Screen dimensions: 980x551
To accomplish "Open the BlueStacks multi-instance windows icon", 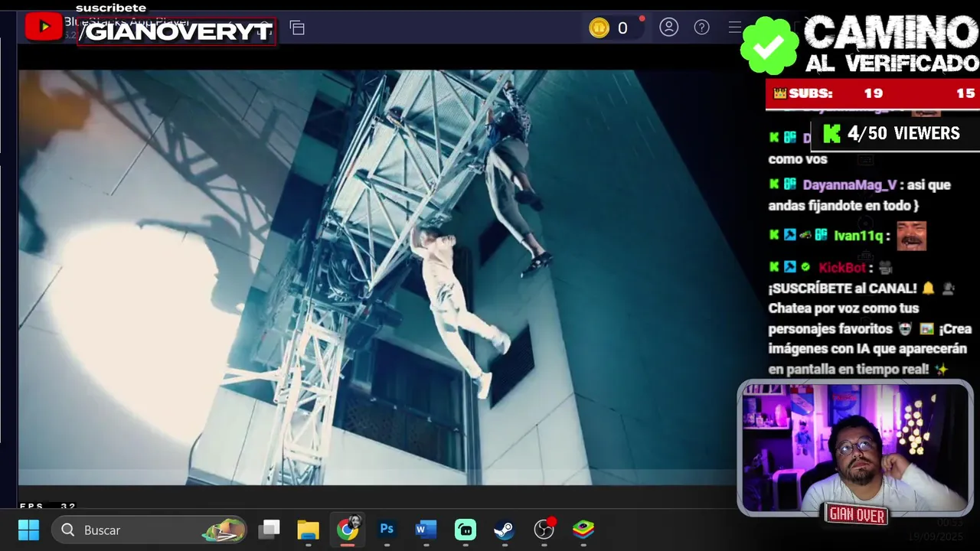I will (x=297, y=28).
